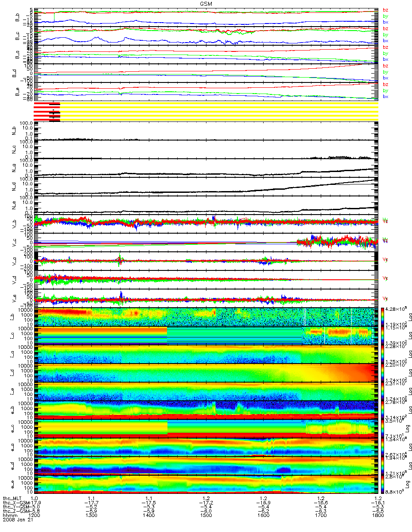Image resolution: width=412 pixels, height=532 pixels.
Task: Click the 1400 time tick label
Action: 148,516
